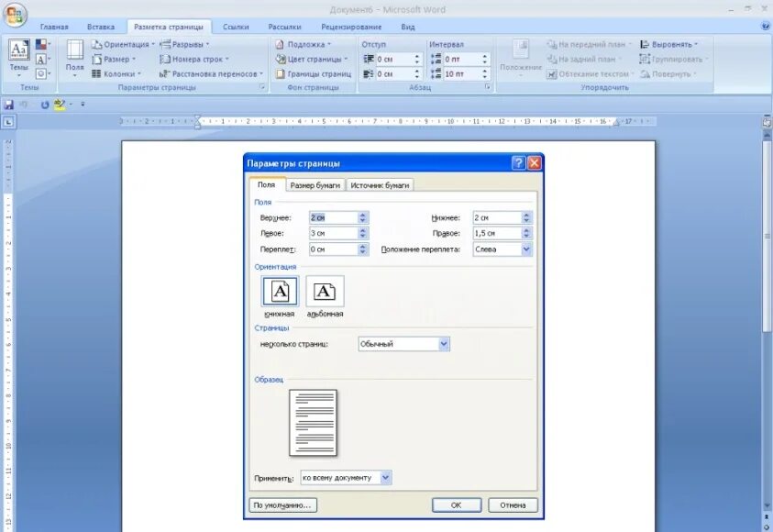Open the Themes gallery
Image resolution: width=773 pixels, height=532 pixels.
point(18,58)
